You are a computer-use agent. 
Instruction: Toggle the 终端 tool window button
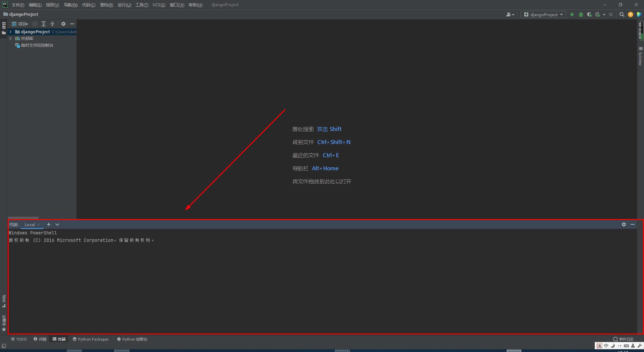point(59,339)
